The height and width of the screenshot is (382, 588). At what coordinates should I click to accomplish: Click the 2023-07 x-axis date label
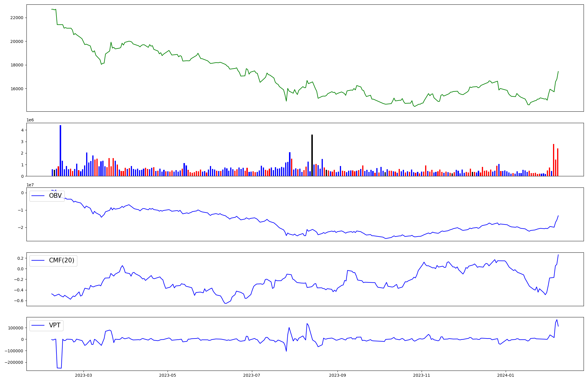pyautogui.click(x=252, y=375)
